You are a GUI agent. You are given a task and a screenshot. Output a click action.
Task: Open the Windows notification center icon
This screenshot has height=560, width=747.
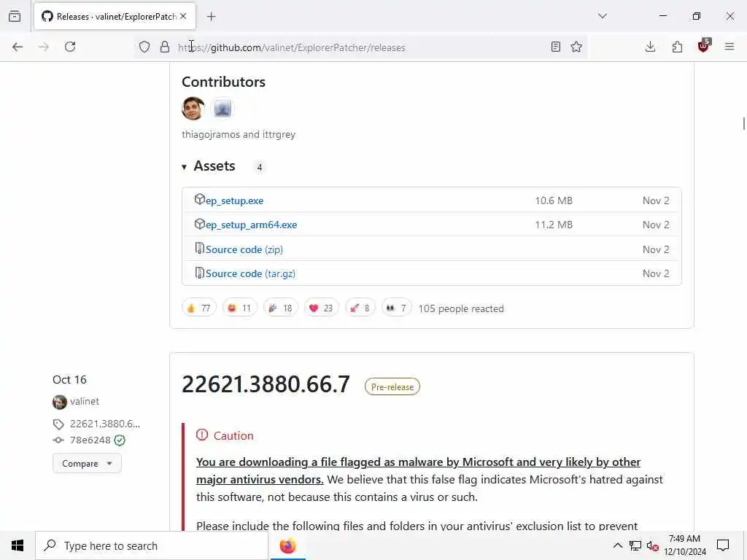coord(723,545)
